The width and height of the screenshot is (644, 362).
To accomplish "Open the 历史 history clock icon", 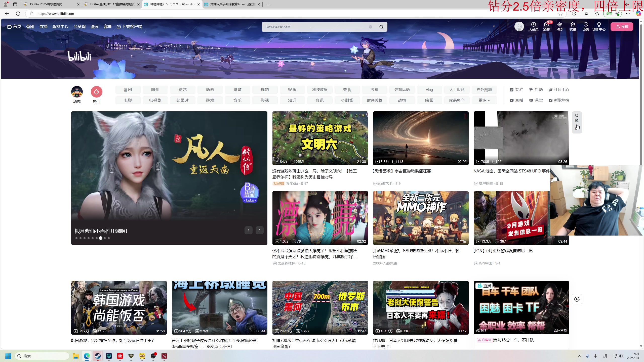I will (x=586, y=26).
